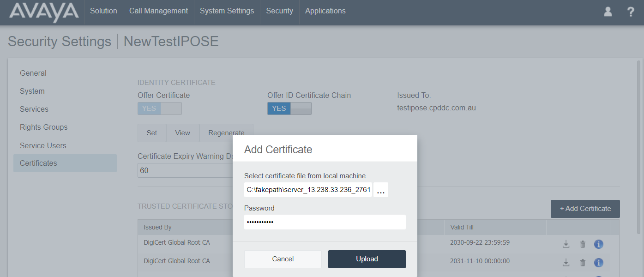Open the Applications menu
This screenshot has height=277, width=644.
coord(325,11)
